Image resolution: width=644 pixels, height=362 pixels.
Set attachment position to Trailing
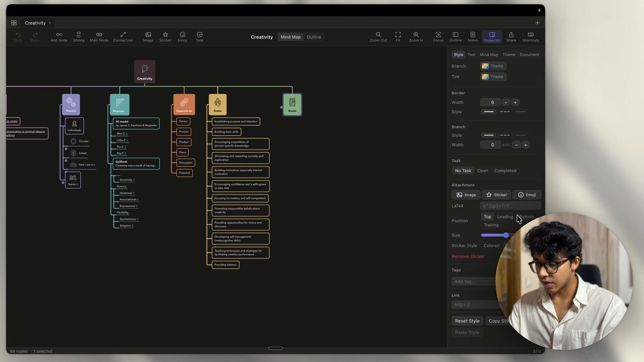coord(491,225)
